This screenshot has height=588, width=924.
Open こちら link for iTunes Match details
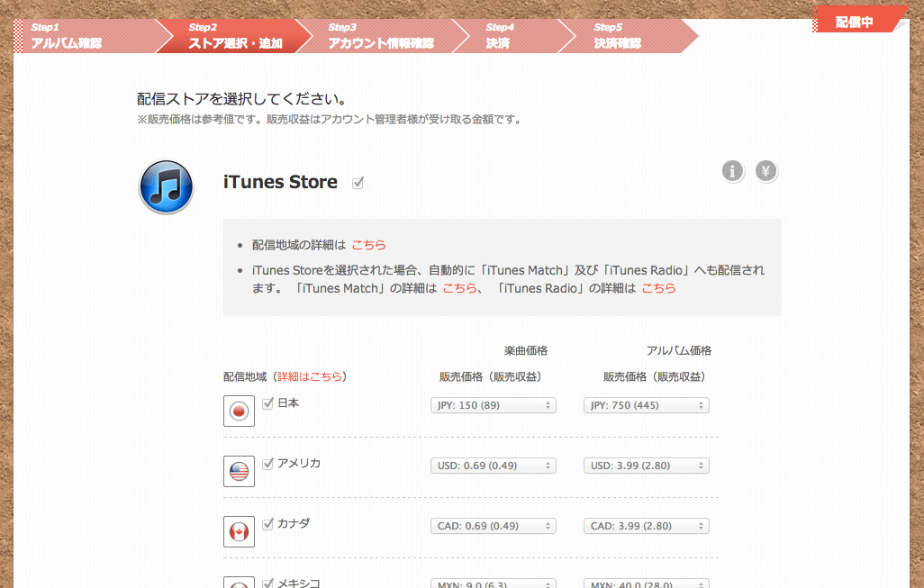click(x=459, y=288)
